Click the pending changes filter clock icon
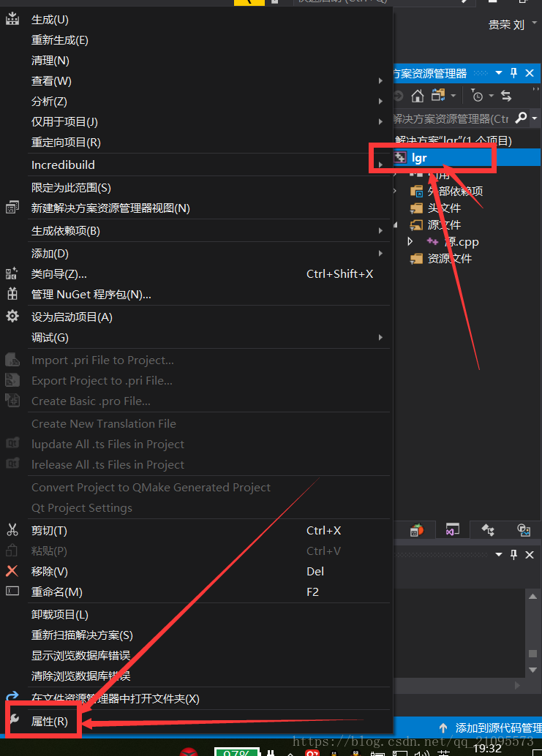 (x=476, y=96)
